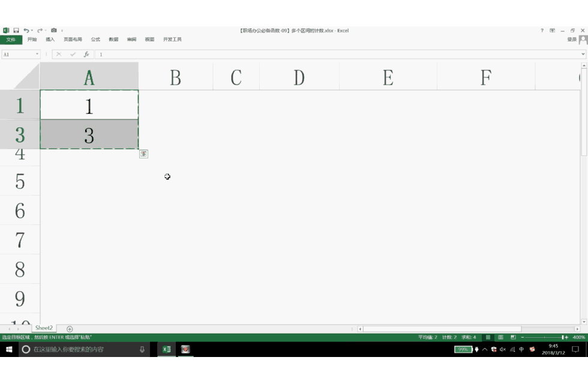The width and height of the screenshot is (588, 384).
Task: Click the zoom in plus button
Action: (x=566, y=337)
